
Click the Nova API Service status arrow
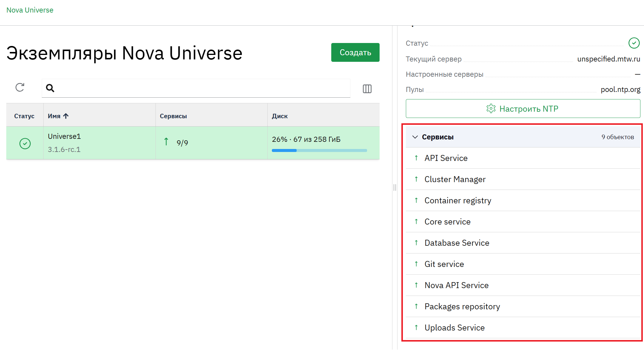click(x=416, y=285)
